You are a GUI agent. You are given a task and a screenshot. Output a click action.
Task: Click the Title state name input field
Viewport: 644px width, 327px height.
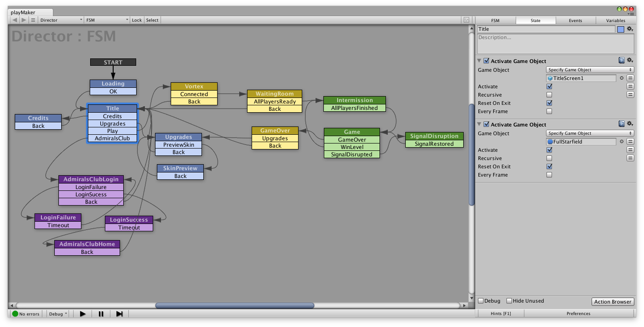[546, 29]
